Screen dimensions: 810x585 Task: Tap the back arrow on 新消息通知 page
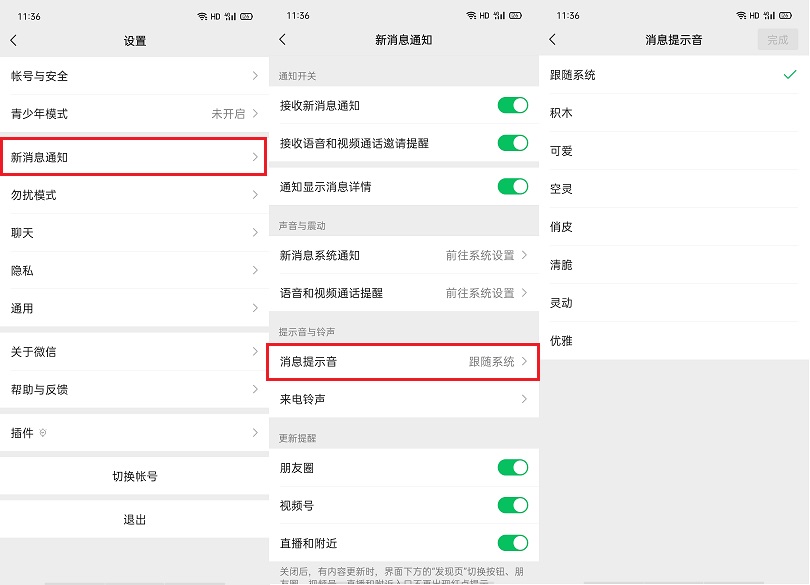point(283,40)
